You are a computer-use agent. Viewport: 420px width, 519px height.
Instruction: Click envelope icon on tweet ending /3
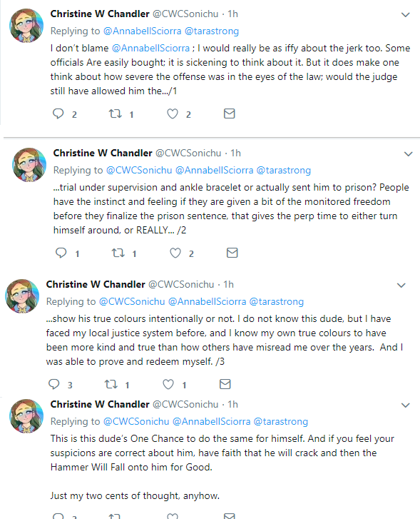pyautogui.click(x=225, y=384)
